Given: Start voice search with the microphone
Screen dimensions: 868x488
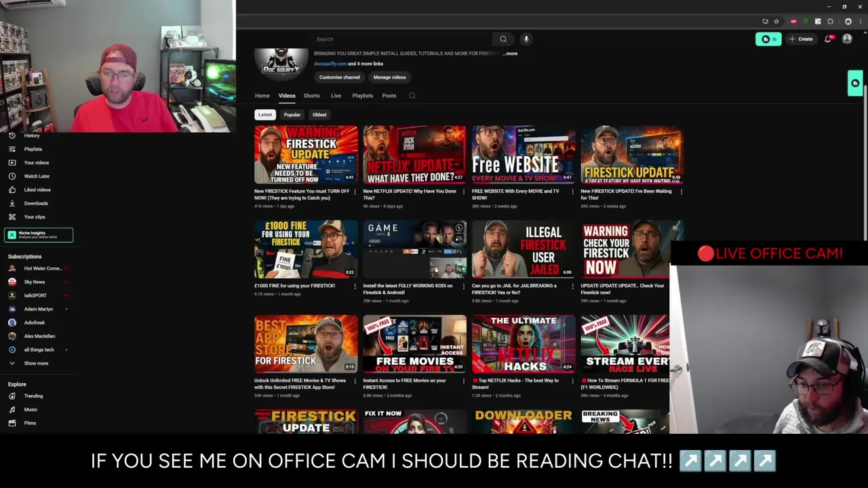Looking at the screenshot, I should pyautogui.click(x=526, y=39).
